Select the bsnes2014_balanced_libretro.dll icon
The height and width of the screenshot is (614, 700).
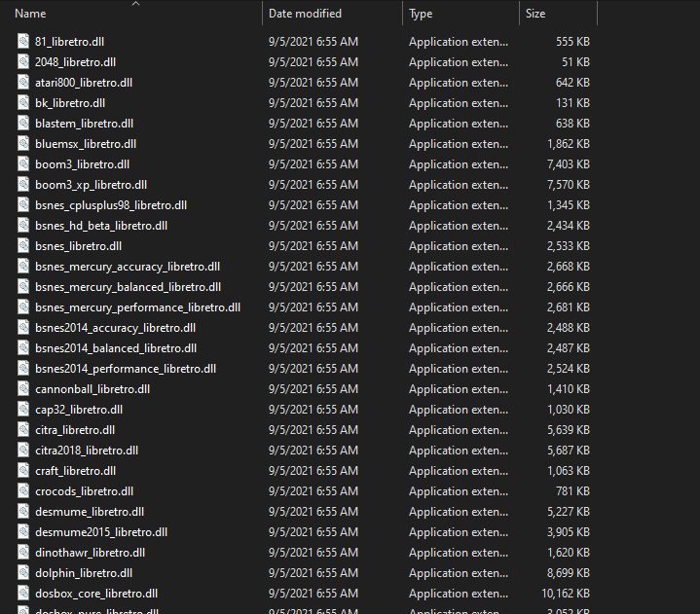(23, 348)
